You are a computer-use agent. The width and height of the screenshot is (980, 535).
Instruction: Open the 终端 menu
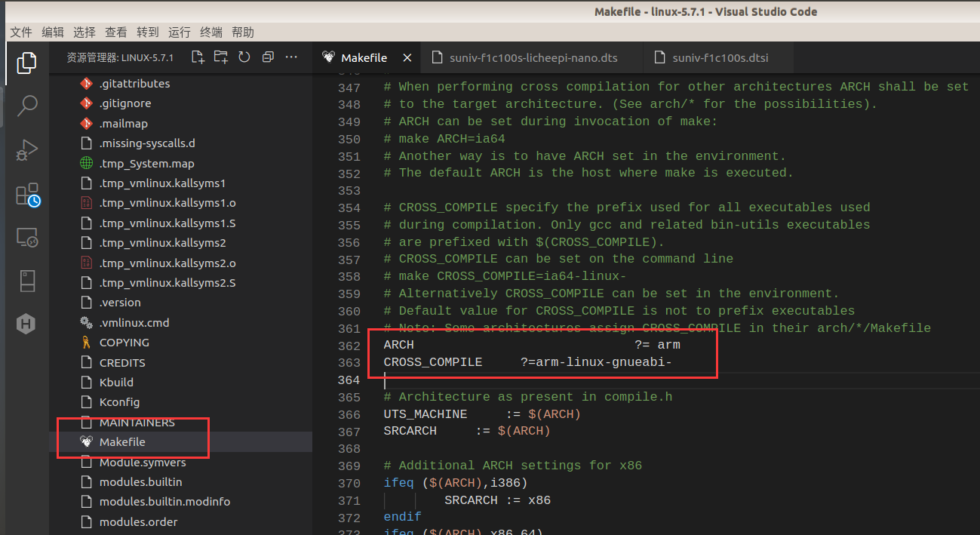[x=211, y=32]
